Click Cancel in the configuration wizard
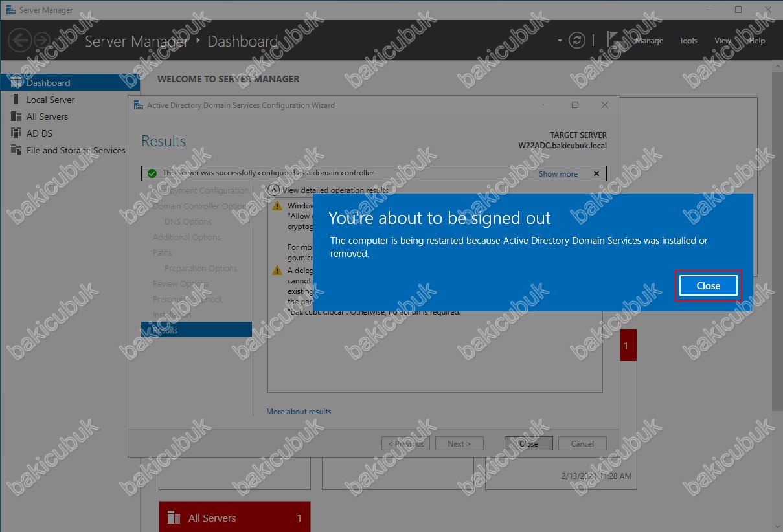Viewport: 783px width, 532px height. [582, 444]
